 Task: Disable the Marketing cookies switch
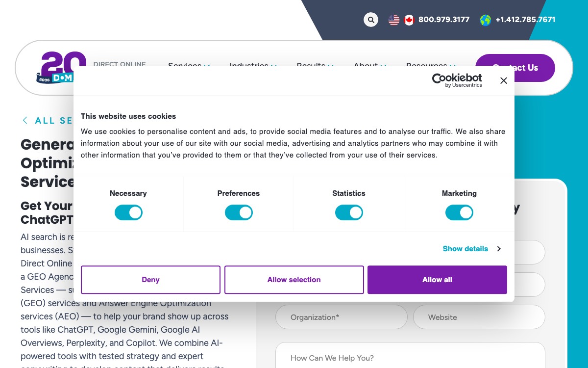[459, 212]
